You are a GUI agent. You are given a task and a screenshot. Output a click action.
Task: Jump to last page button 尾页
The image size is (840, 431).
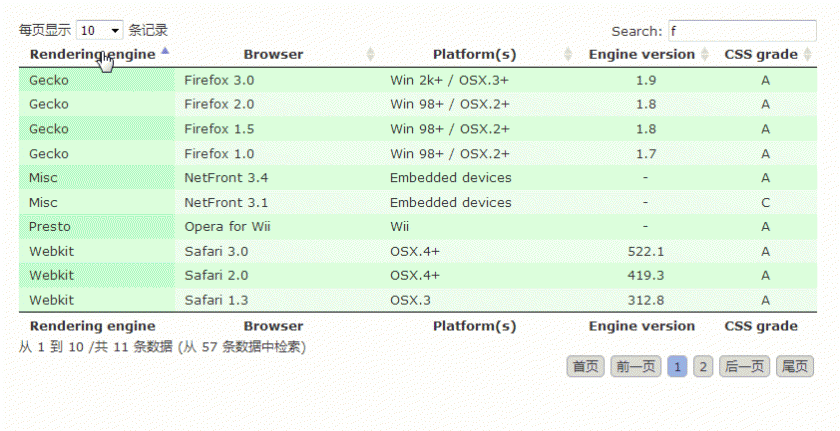794,367
